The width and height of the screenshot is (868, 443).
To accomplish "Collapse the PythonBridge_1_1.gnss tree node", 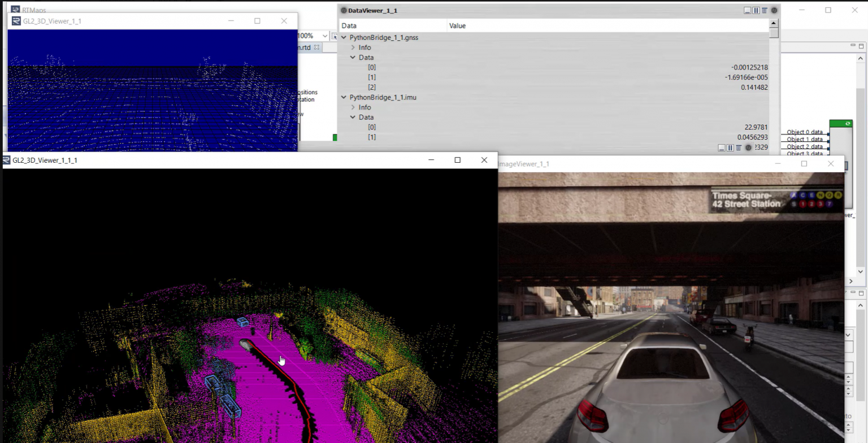I will 344,37.
